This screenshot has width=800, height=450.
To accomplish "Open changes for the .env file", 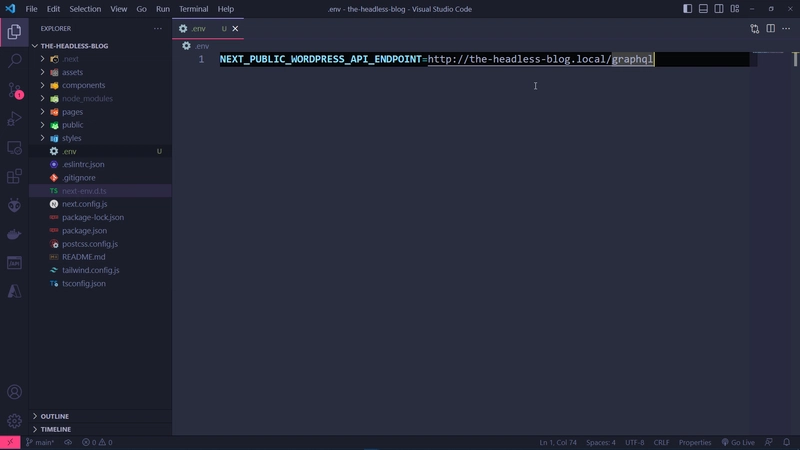I will click(x=755, y=29).
